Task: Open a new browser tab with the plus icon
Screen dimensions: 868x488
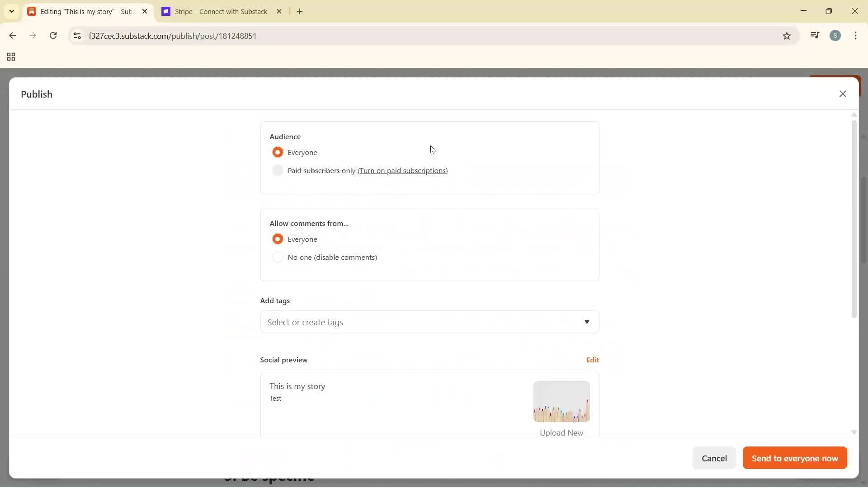Action: [x=300, y=11]
